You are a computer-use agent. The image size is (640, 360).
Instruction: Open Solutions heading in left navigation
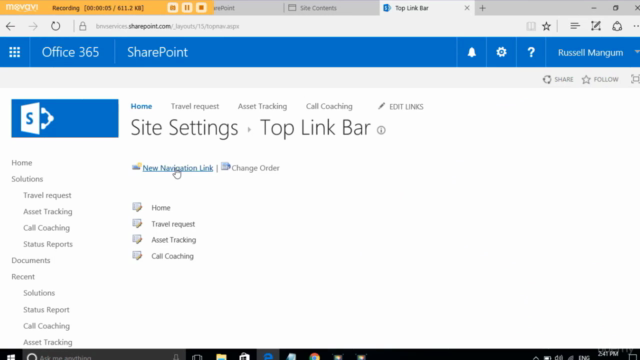[x=27, y=179]
